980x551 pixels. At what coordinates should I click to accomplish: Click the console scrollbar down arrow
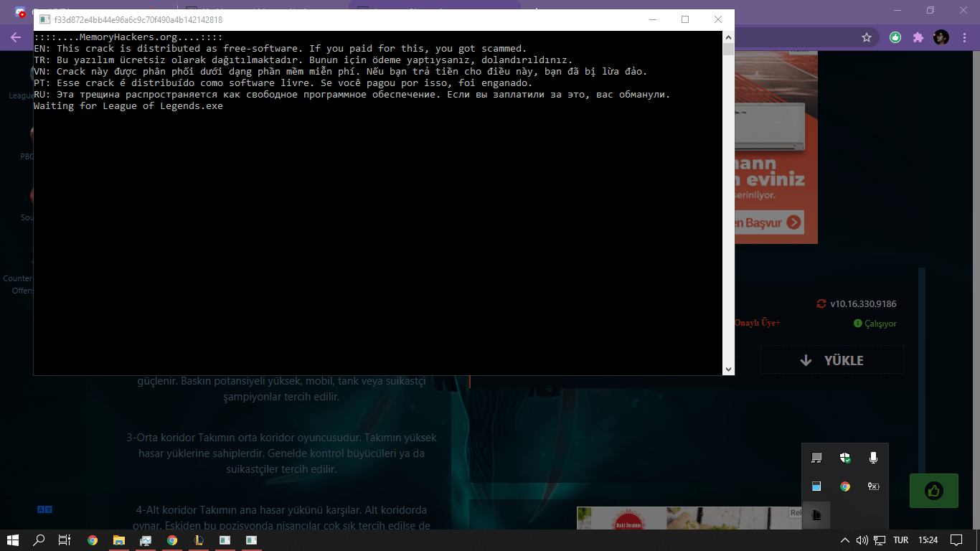coord(729,369)
